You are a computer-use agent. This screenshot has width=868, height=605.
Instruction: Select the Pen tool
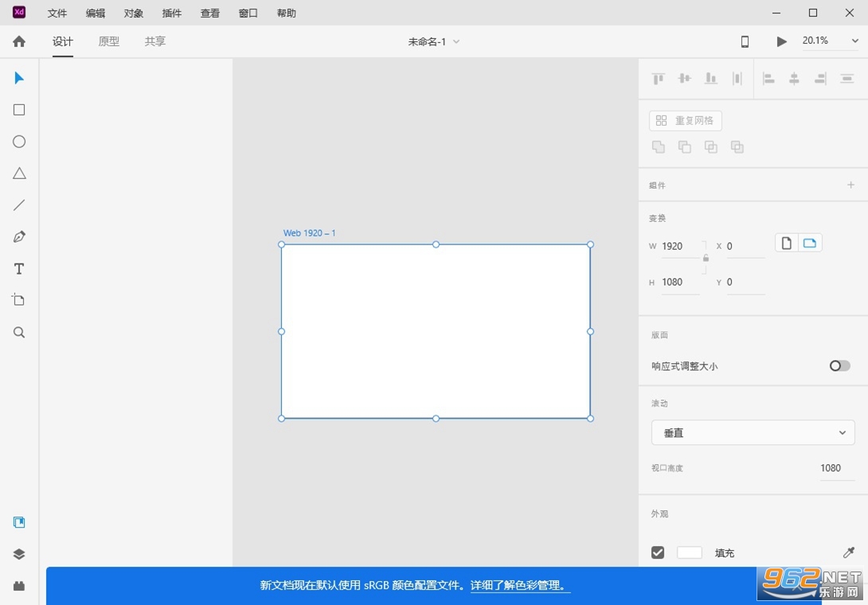[19, 237]
